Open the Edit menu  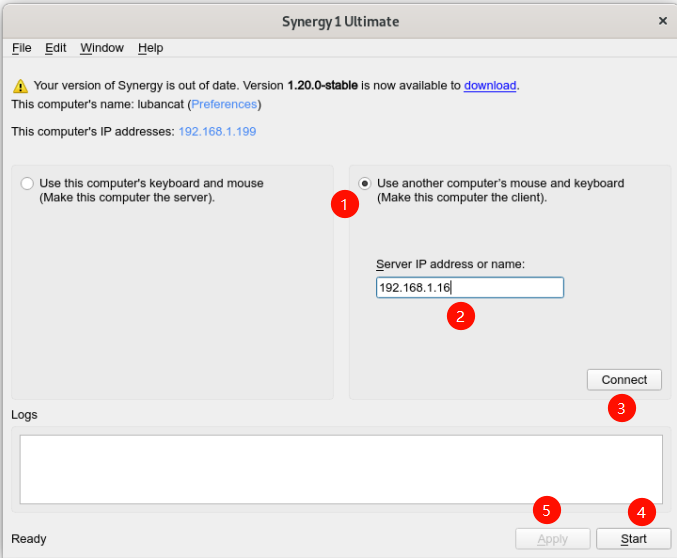[56, 48]
